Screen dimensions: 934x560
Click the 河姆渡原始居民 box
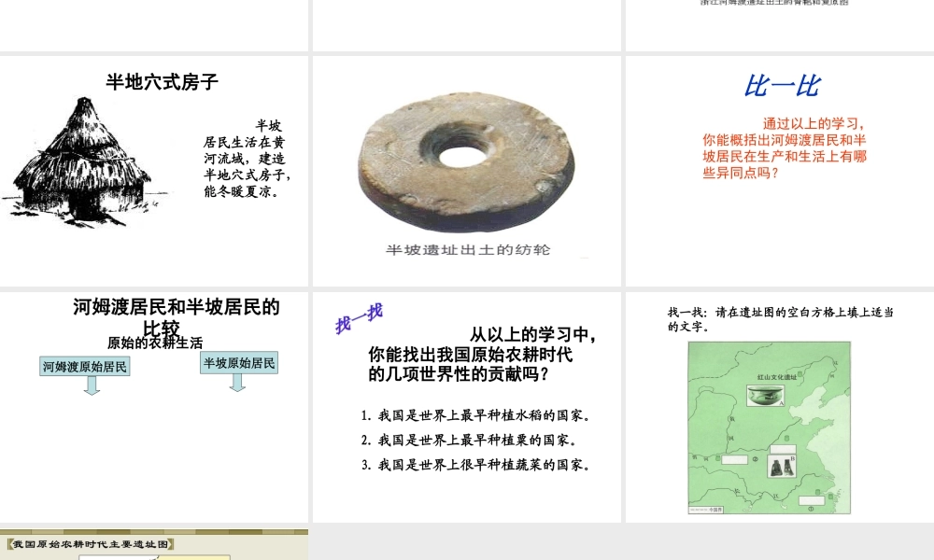tap(85, 367)
